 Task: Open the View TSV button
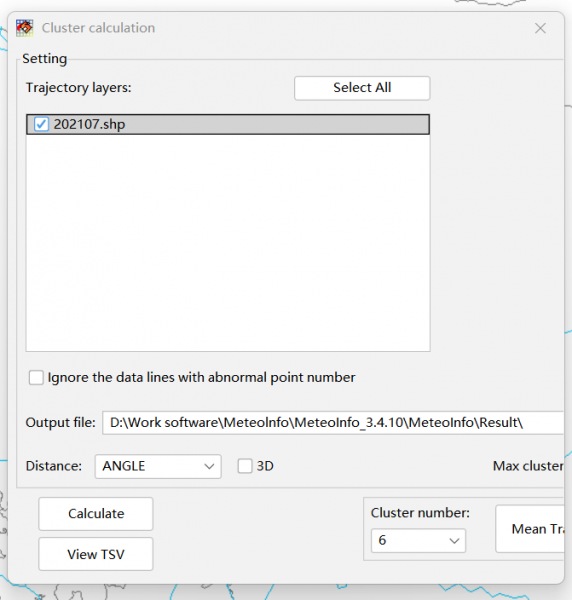(96, 554)
